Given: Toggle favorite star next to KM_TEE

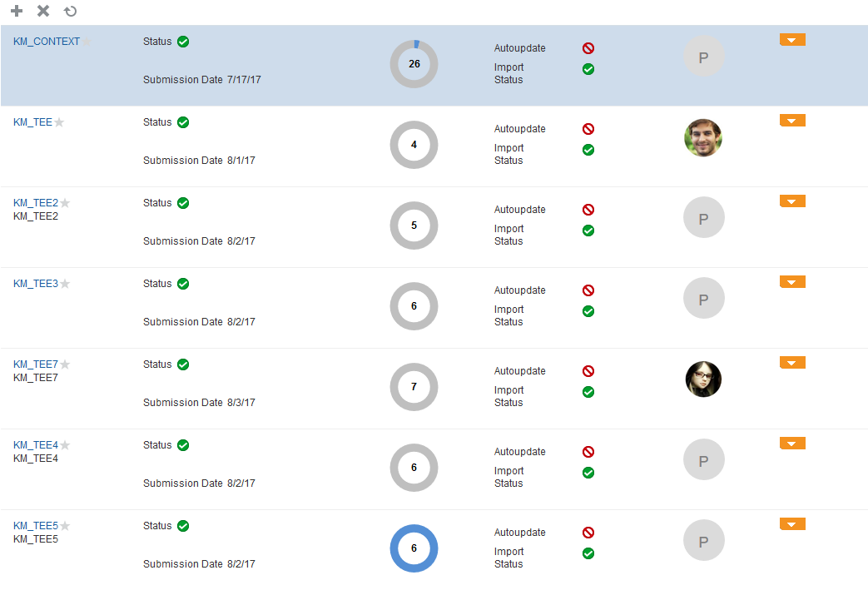Looking at the screenshot, I should (x=59, y=122).
